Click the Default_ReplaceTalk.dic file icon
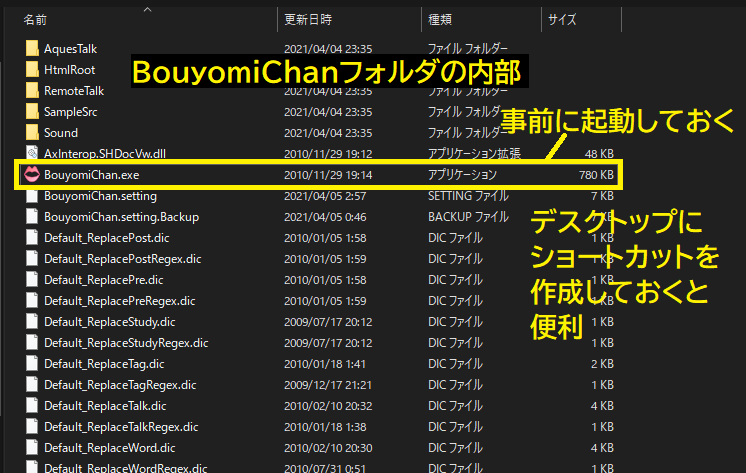 [32, 405]
